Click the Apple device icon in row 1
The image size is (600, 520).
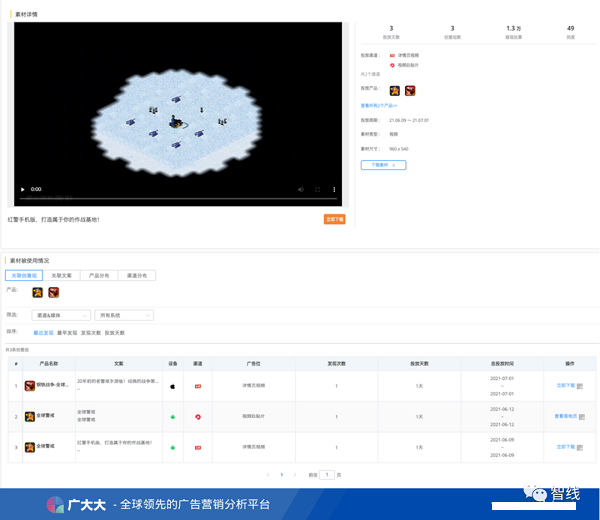pyautogui.click(x=173, y=386)
